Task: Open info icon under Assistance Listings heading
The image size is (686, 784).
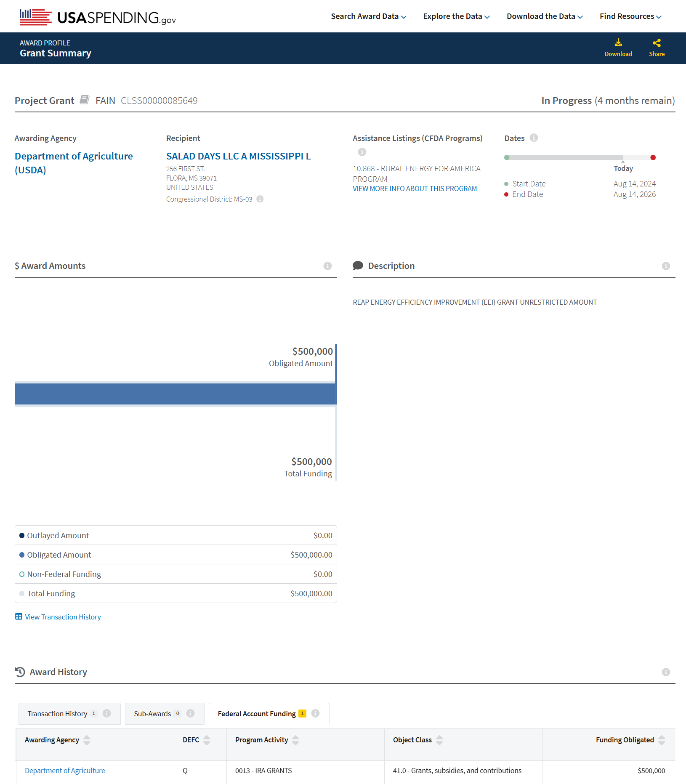Action: (x=362, y=152)
